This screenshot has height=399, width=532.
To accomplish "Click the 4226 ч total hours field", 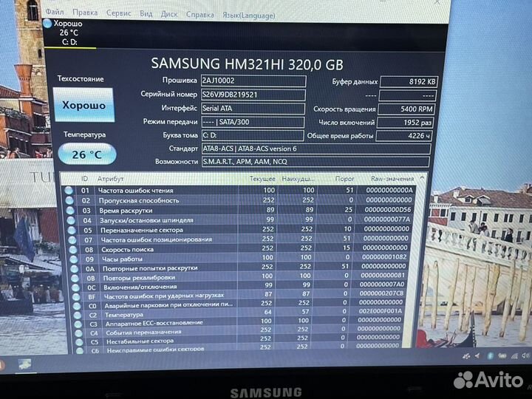I will point(403,136).
